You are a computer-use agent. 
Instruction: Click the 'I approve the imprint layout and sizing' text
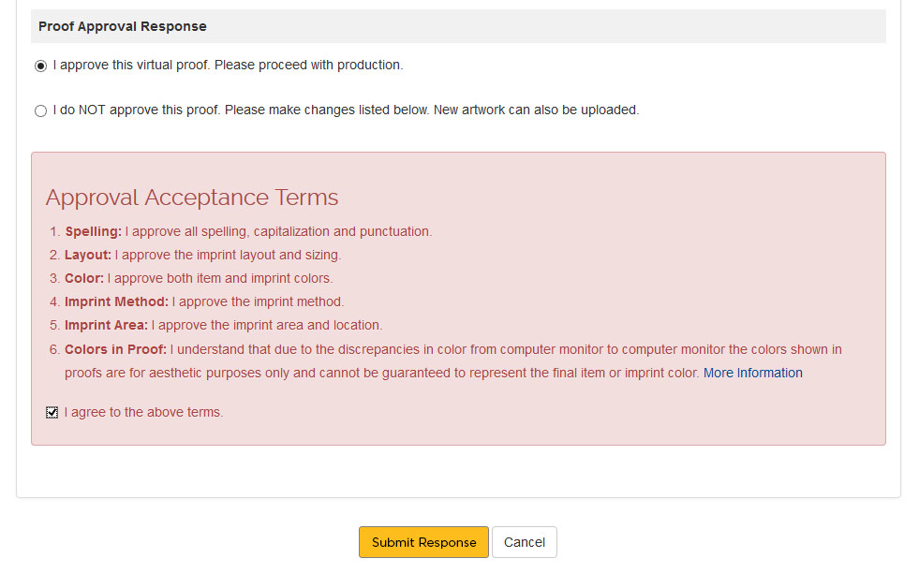229,255
